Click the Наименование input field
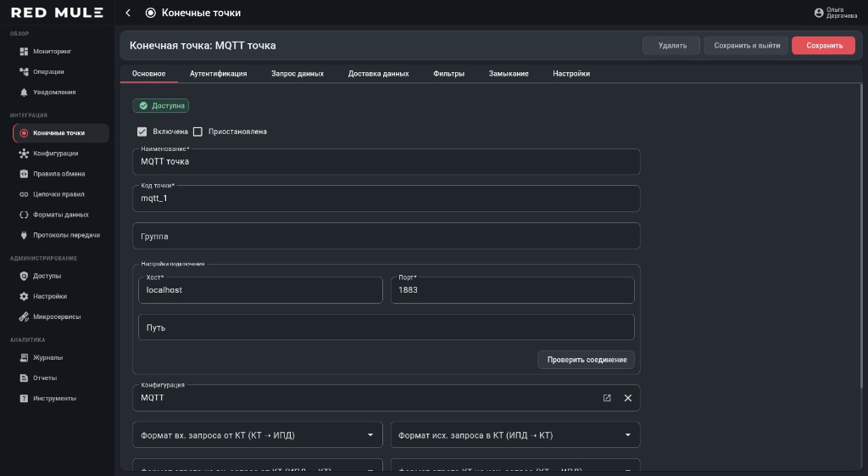 (x=387, y=162)
